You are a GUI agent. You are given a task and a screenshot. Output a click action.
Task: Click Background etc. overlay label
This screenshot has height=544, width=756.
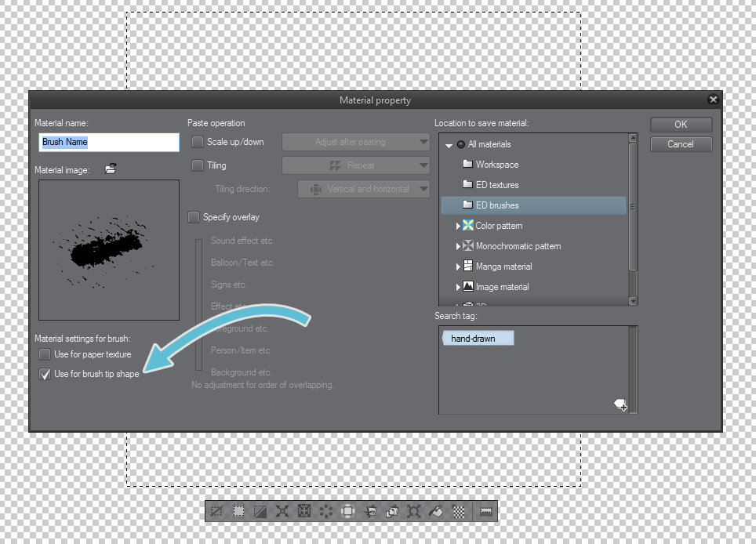click(x=242, y=372)
